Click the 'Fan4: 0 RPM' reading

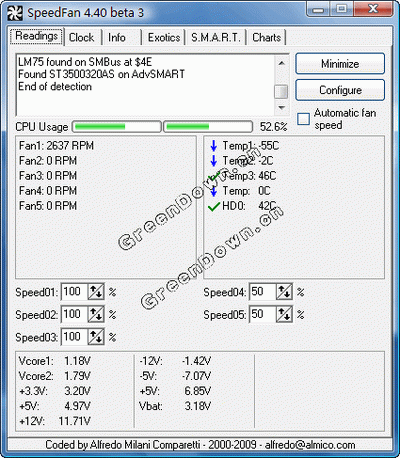pos(48,191)
